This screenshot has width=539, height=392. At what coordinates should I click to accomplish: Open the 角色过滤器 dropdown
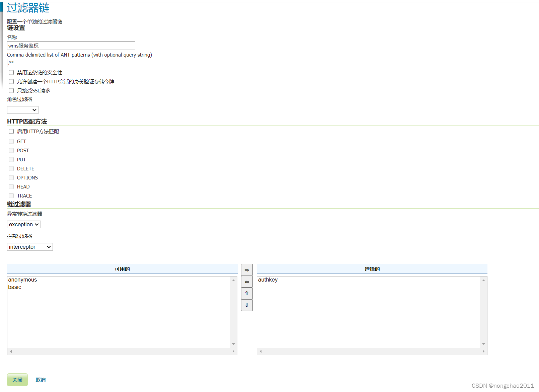pyautogui.click(x=22, y=110)
